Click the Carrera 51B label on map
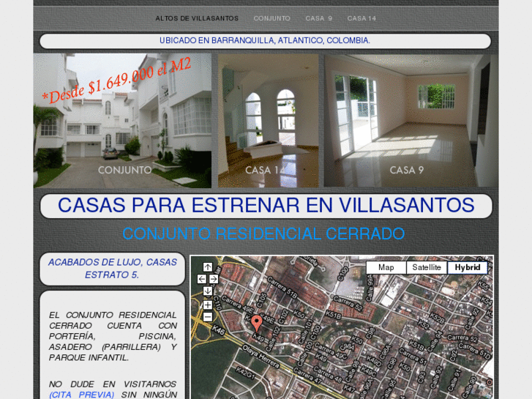This screenshot has height=399, width=532. (x=282, y=288)
